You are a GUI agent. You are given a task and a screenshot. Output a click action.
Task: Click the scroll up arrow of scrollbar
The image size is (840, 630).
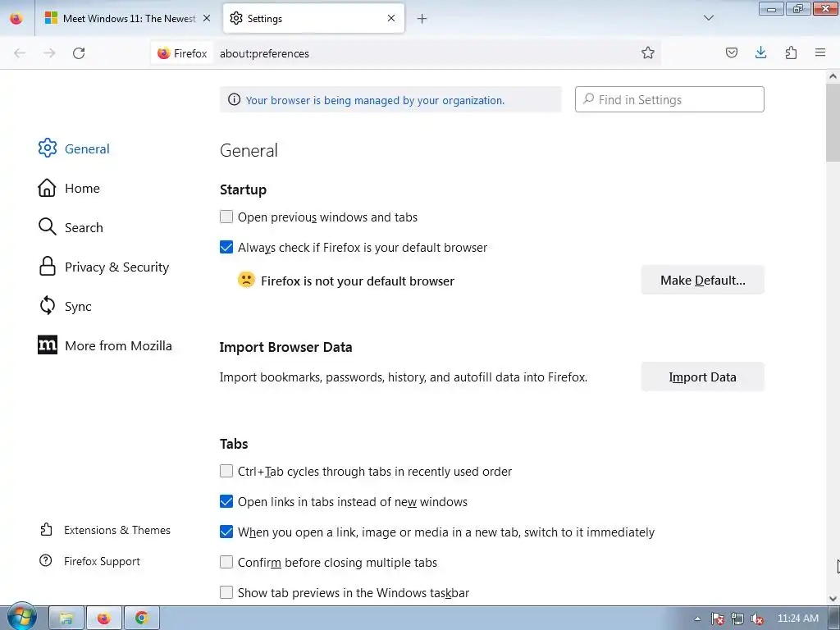pos(833,76)
